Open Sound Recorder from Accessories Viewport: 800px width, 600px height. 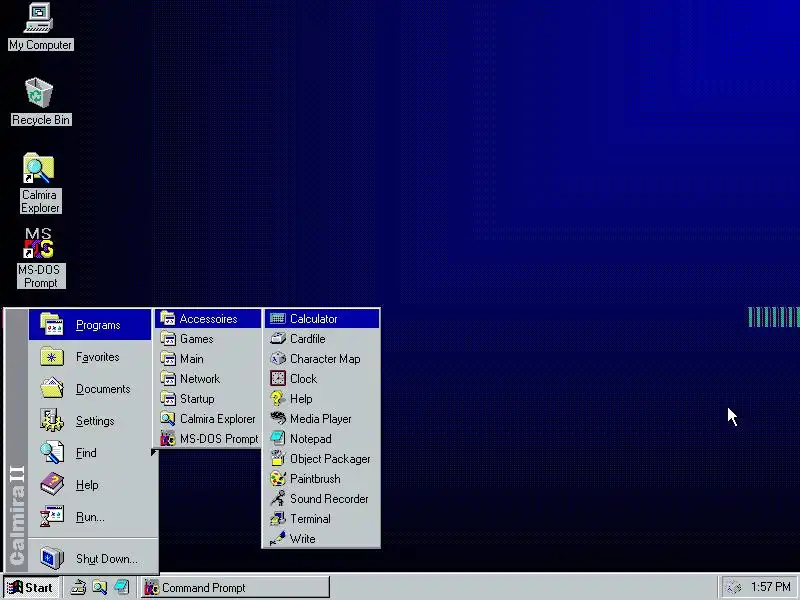[x=321, y=498]
